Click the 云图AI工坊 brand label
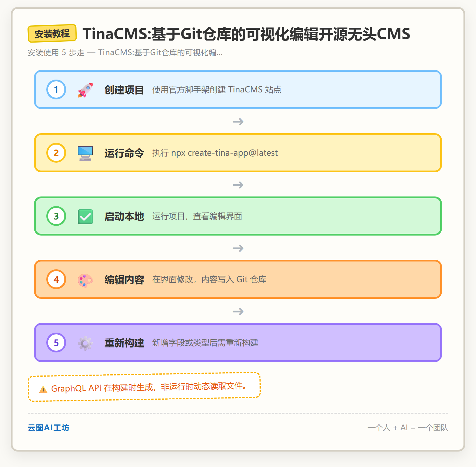 coord(48,428)
